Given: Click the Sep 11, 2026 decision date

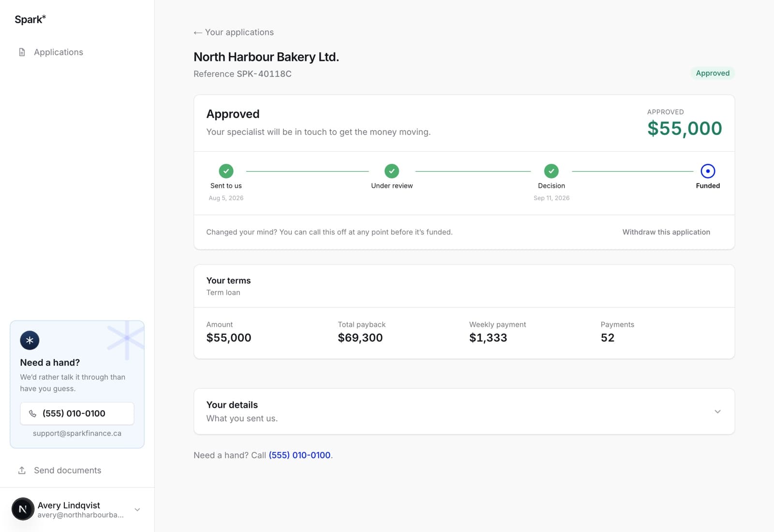Looking at the screenshot, I should (551, 198).
